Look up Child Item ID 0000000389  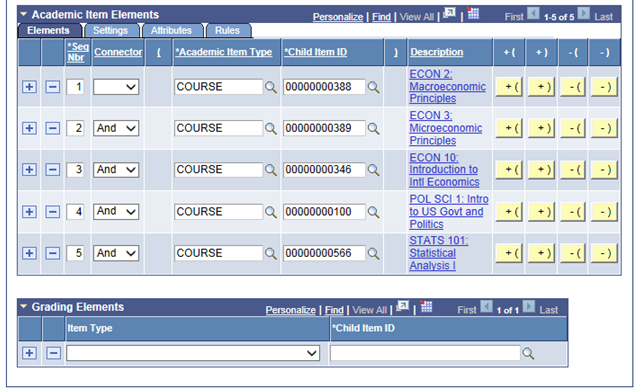coord(373,129)
